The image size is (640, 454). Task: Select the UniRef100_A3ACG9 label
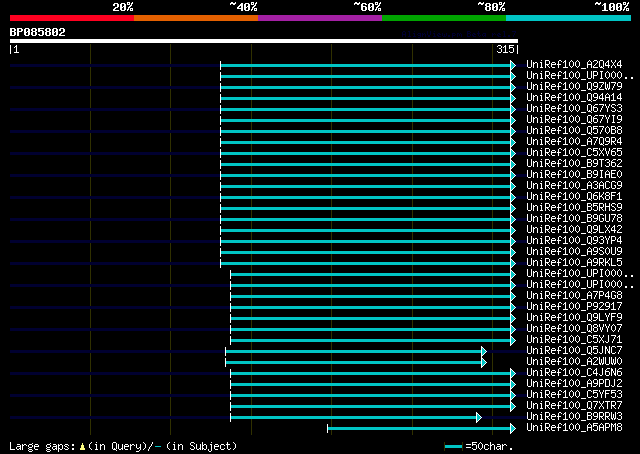(x=574, y=186)
